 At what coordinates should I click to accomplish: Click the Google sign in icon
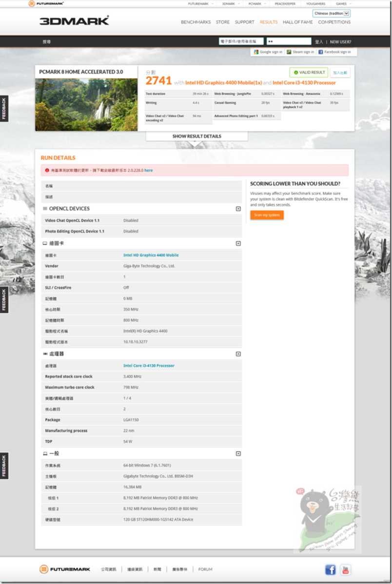(256, 52)
